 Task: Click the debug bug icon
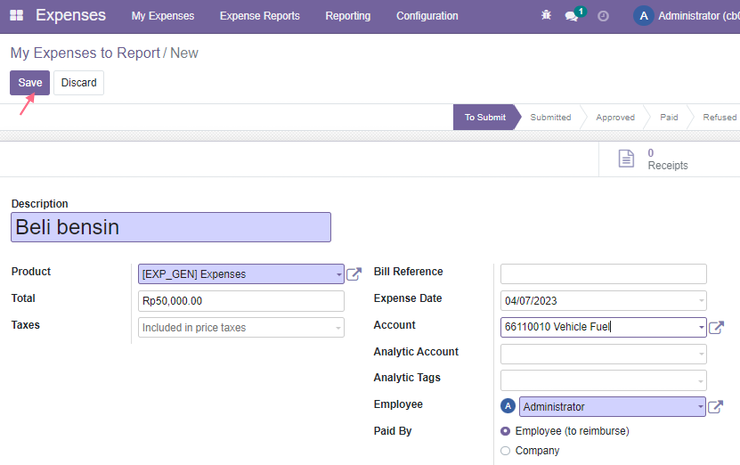[546, 15]
